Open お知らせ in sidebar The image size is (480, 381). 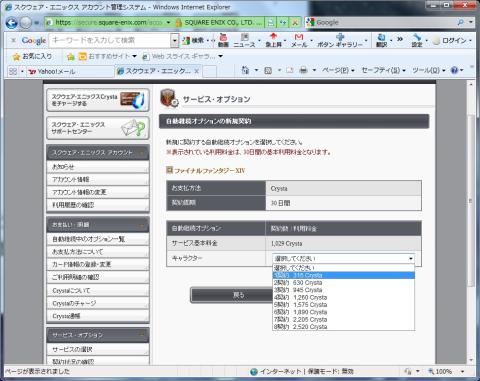pos(98,167)
